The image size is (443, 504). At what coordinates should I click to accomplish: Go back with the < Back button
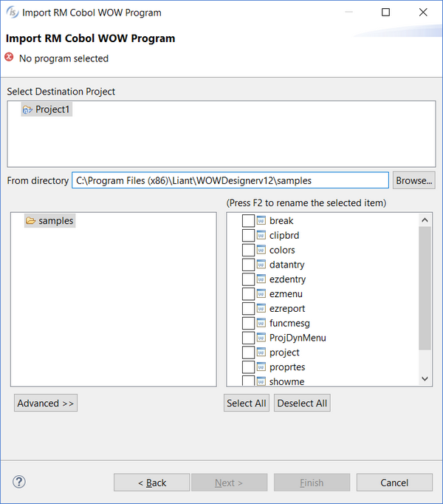pos(151,483)
